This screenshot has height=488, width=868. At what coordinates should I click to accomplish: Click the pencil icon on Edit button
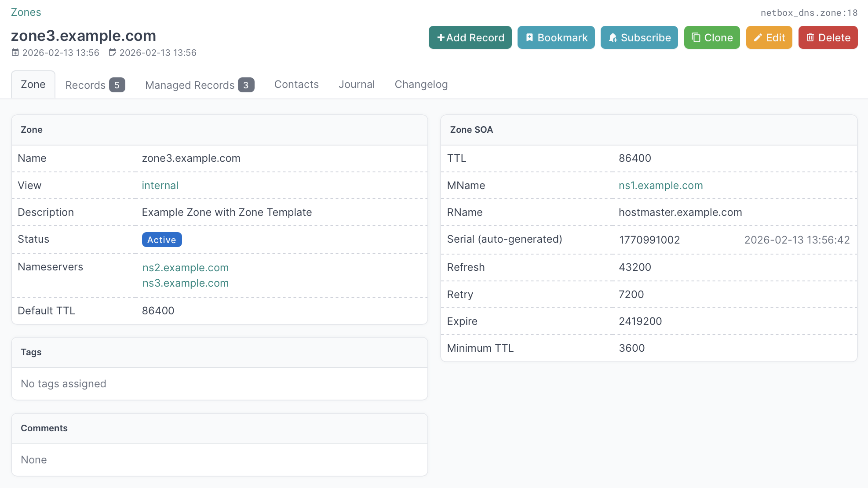758,38
